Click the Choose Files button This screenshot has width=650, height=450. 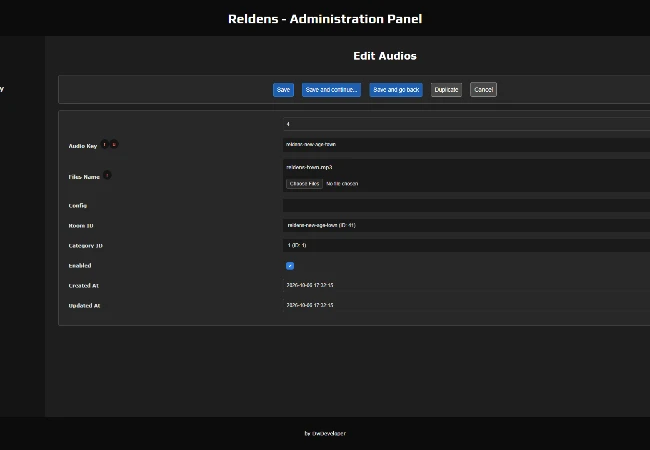click(x=304, y=184)
